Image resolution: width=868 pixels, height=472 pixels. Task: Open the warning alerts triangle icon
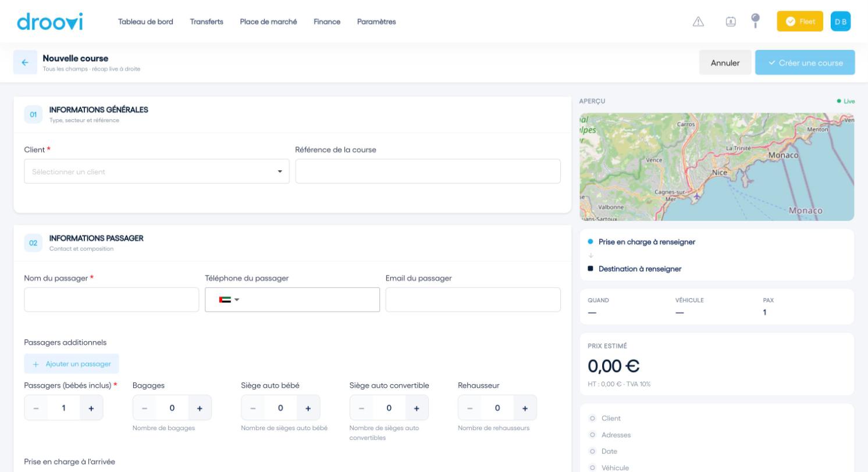click(698, 22)
